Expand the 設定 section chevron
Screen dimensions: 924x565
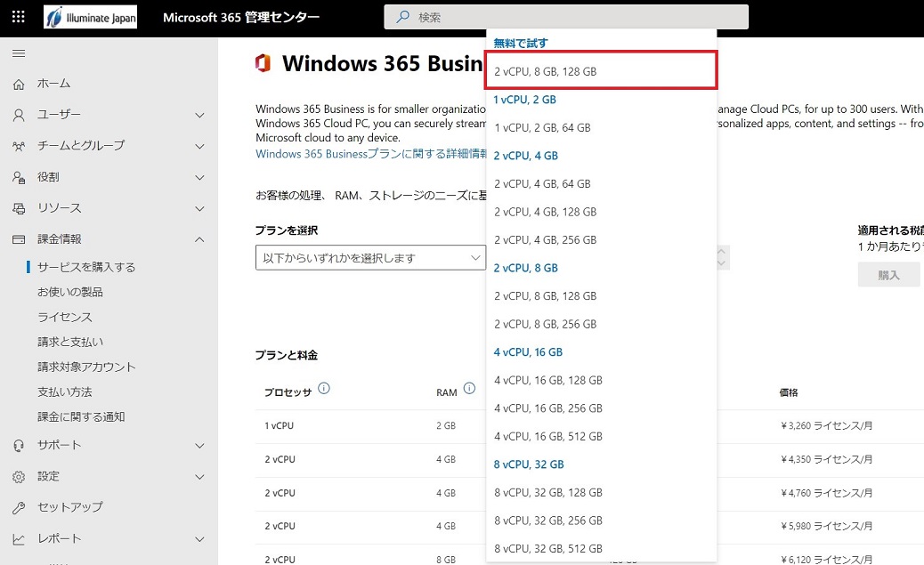coord(199,477)
